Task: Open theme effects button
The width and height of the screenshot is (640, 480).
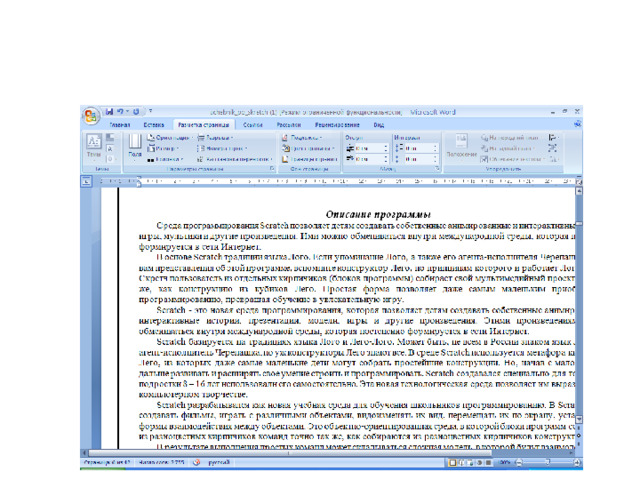Action: coord(110,159)
